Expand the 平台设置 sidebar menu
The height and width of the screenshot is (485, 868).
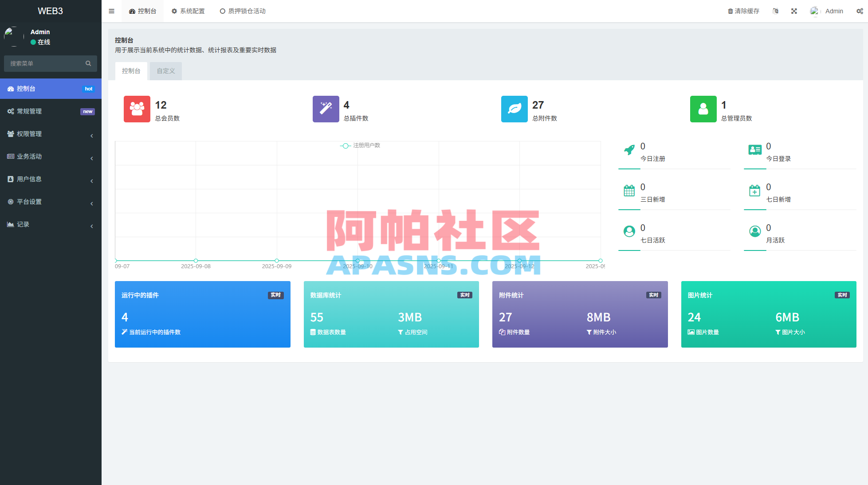pyautogui.click(x=51, y=202)
